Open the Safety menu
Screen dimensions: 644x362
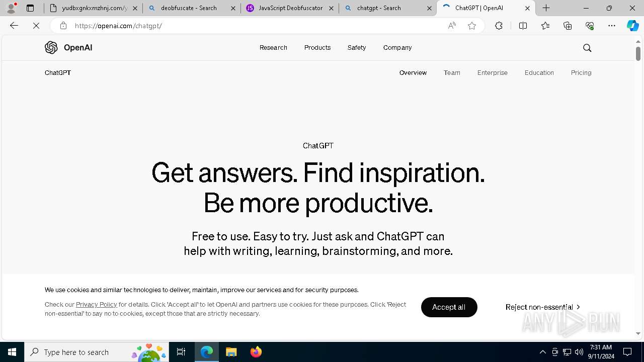point(357,48)
